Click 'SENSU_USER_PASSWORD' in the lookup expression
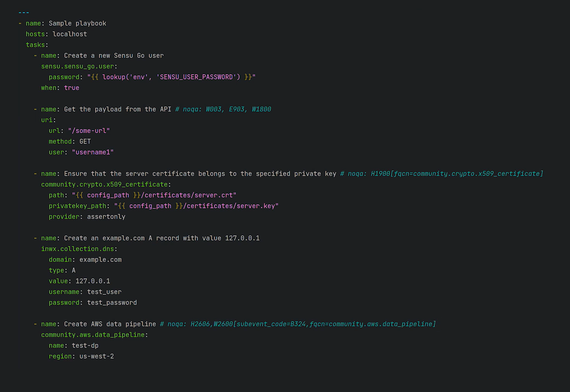Viewport: 570px width, 392px height. click(x=196, y=77)
